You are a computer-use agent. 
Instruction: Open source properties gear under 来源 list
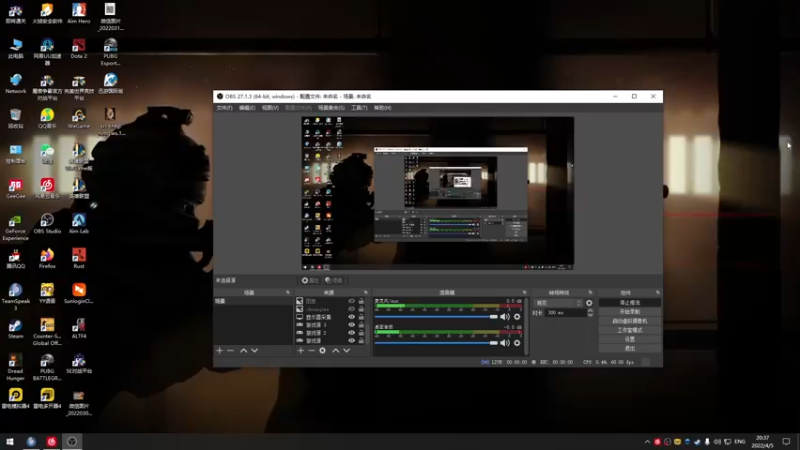(x=322, y=351)
